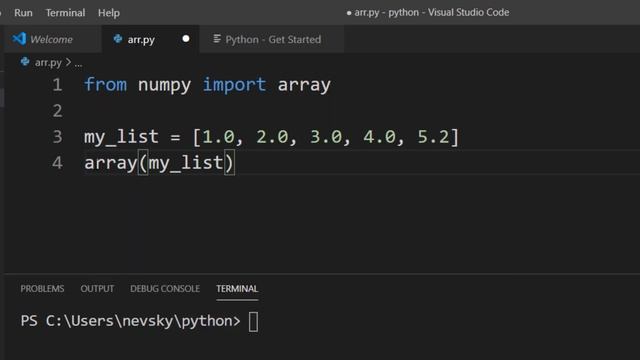Click 'array' call on line 4
Viewport: 640px width, 360px height.
pyautogui.click(x=111, y=163)
